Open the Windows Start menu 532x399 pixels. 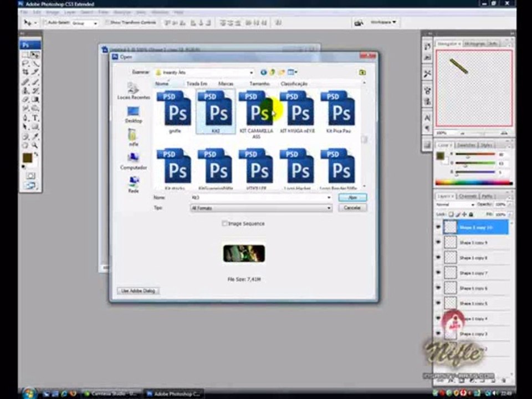tap(29, 393)
